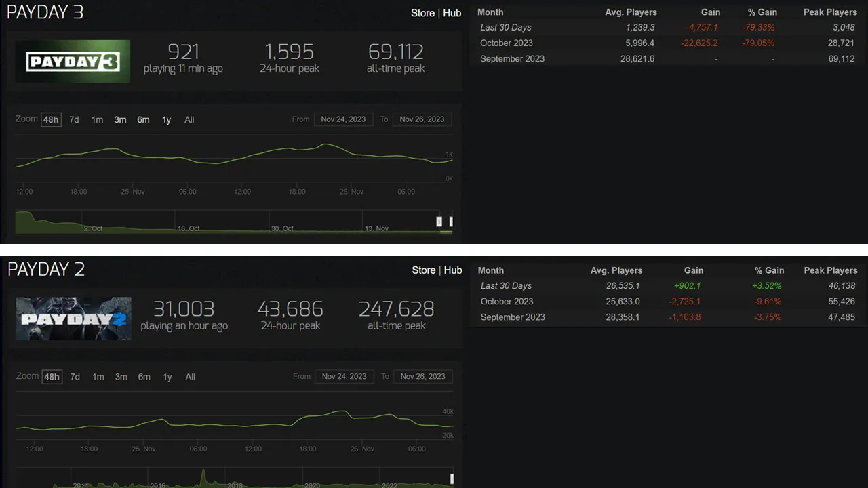This screenshot has width=868, height=488.
Task: Select All zoom on PAYDAY 2 chart
Action: tap(191, 377)
